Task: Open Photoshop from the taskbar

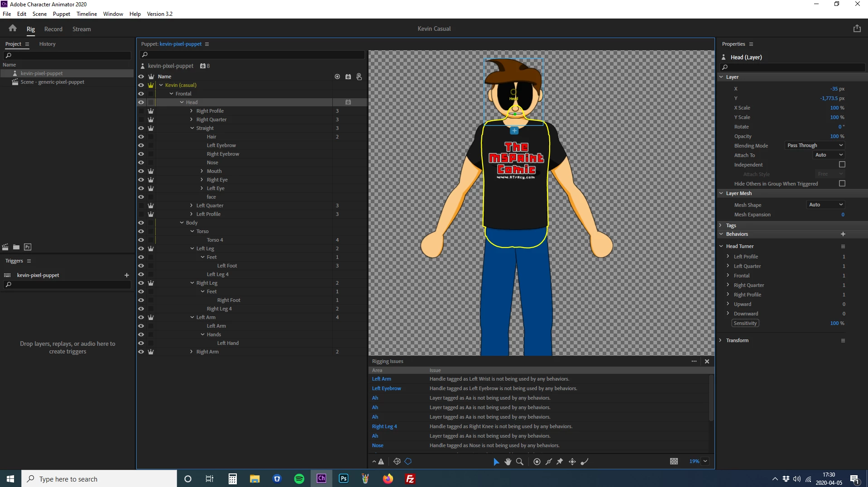Action: 344,479
